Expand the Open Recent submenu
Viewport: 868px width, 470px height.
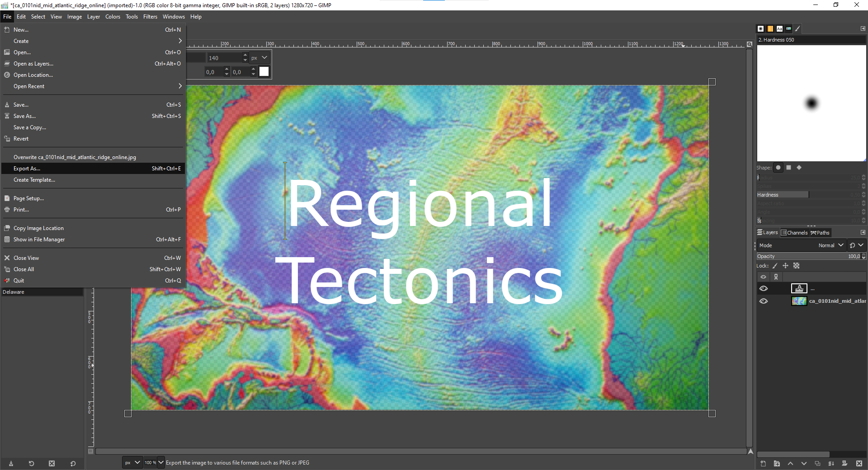93,86
